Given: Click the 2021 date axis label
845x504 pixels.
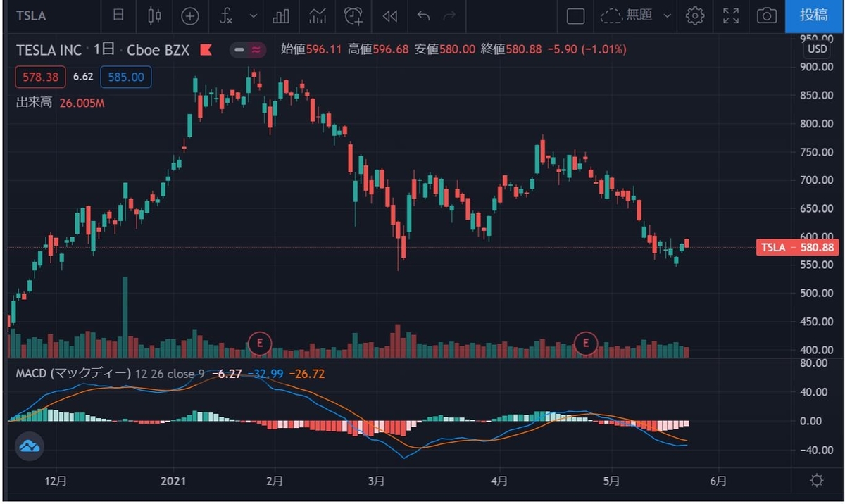Looking at the screenshot, I should 173,481.
